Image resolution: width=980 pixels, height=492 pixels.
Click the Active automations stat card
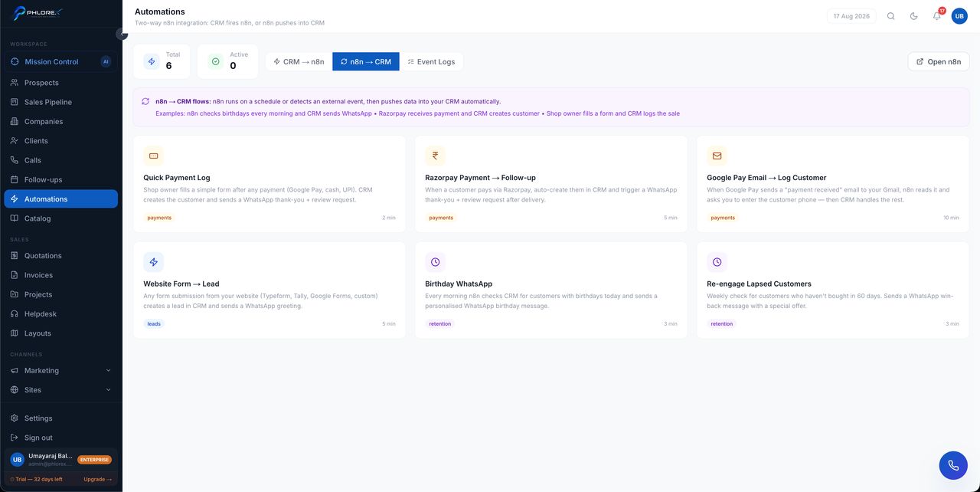[227, 61]
